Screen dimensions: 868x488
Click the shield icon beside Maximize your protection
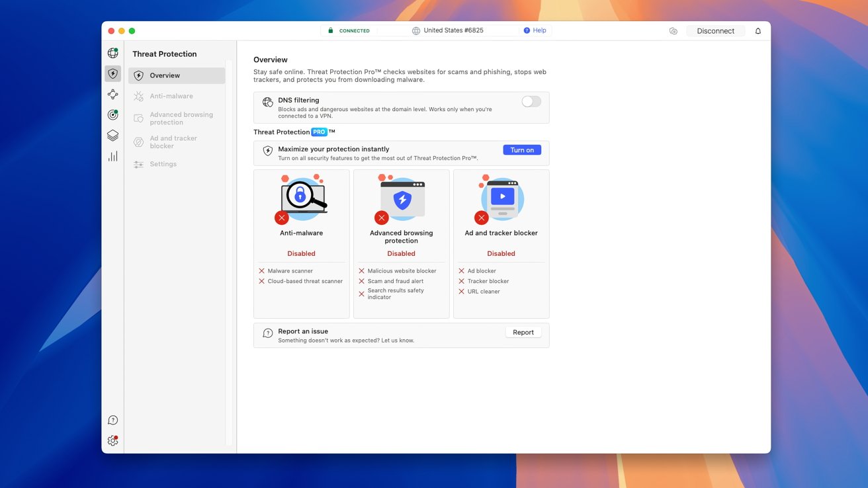(268, 151)
